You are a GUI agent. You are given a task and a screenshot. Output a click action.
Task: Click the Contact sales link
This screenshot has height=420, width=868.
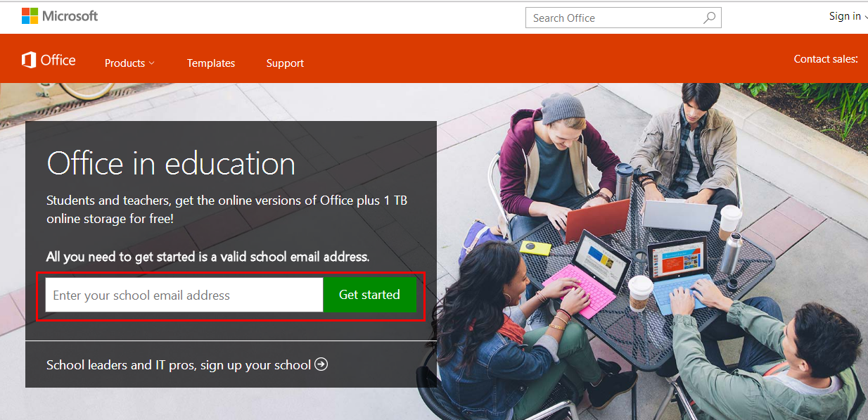point(826,59)
